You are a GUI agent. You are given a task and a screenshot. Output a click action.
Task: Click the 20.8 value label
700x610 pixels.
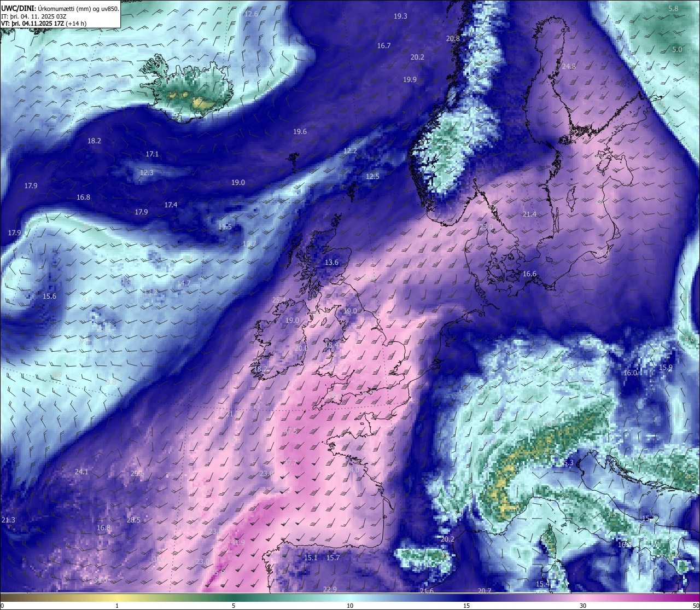pos(453,39)
